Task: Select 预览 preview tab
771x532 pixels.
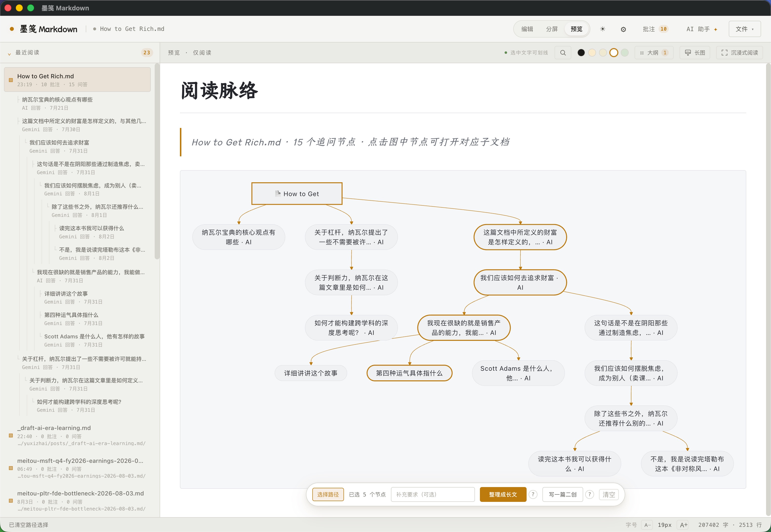Action: (576, 29)
